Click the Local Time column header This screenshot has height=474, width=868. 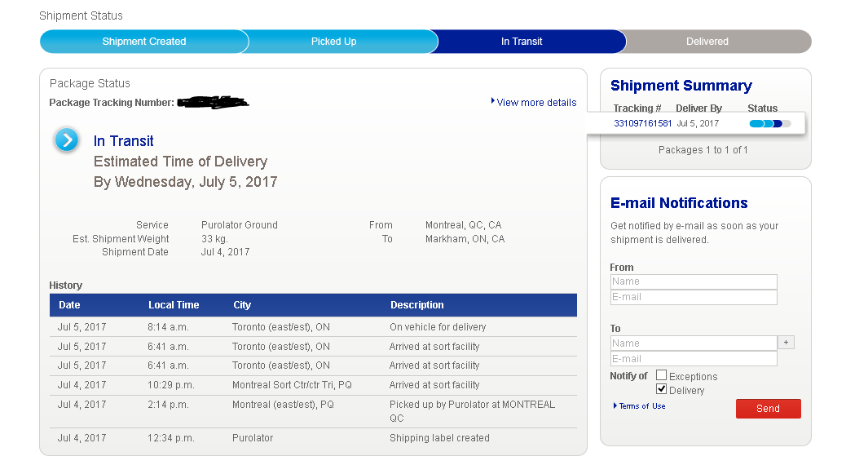tap(174, 305)
